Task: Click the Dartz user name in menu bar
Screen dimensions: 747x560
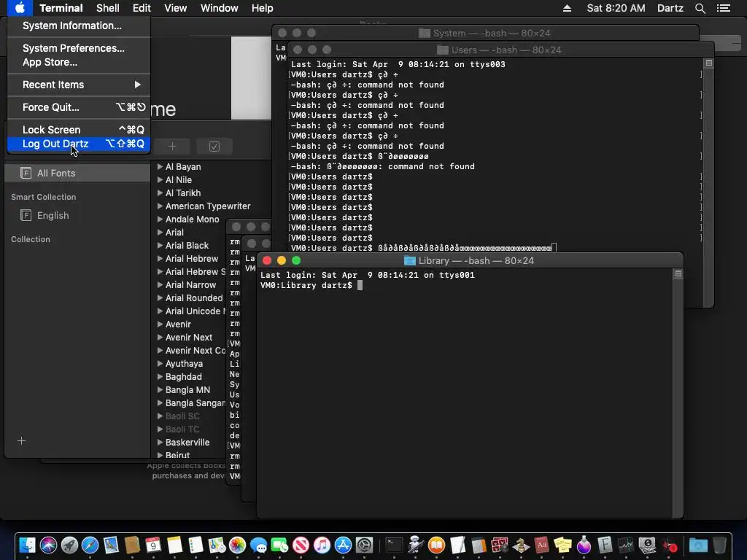Action: [670, 8]
